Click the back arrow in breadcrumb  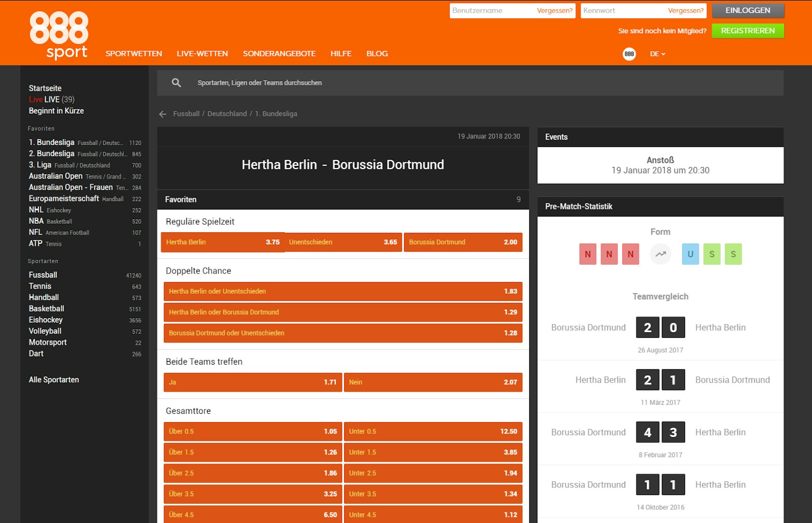click(163, 114)
